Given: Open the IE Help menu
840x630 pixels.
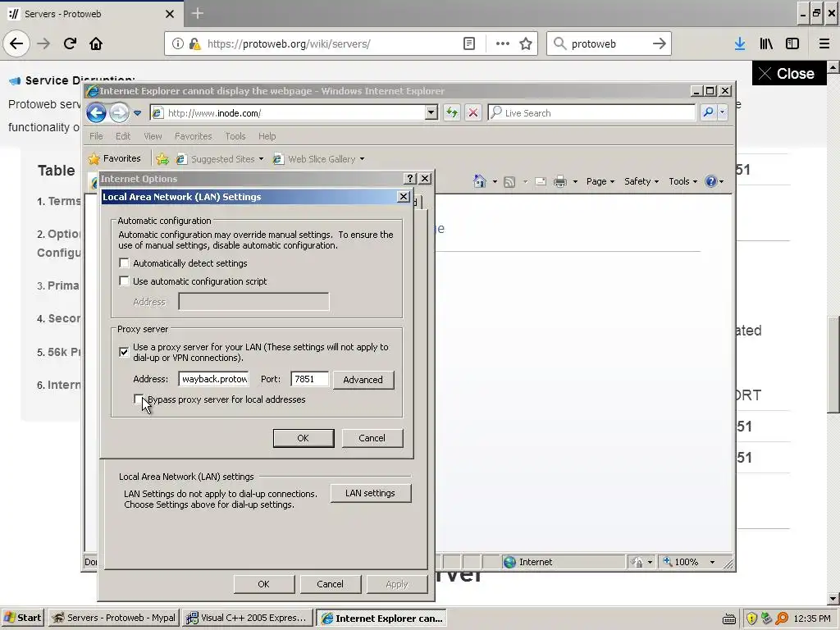Looking at the screenshot, I should [x=267, y=136].
